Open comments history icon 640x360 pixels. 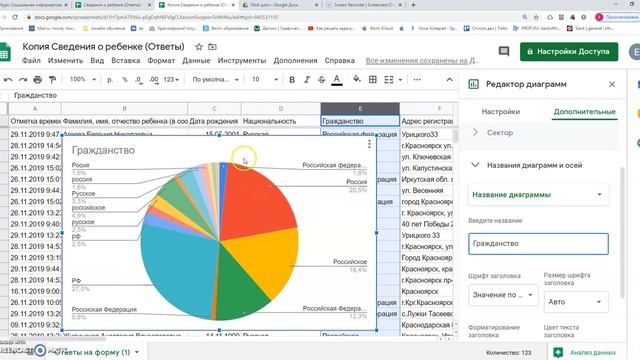pyautogui.click(x=504, y=51)
